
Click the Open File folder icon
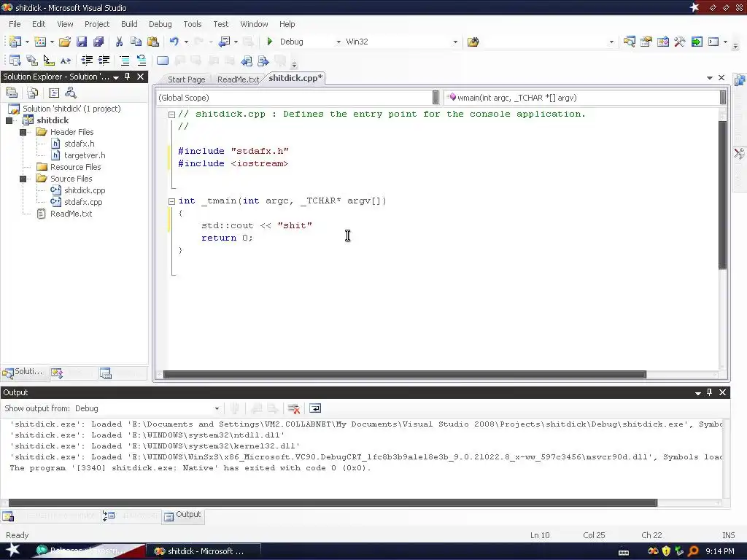tap(65, 42)
